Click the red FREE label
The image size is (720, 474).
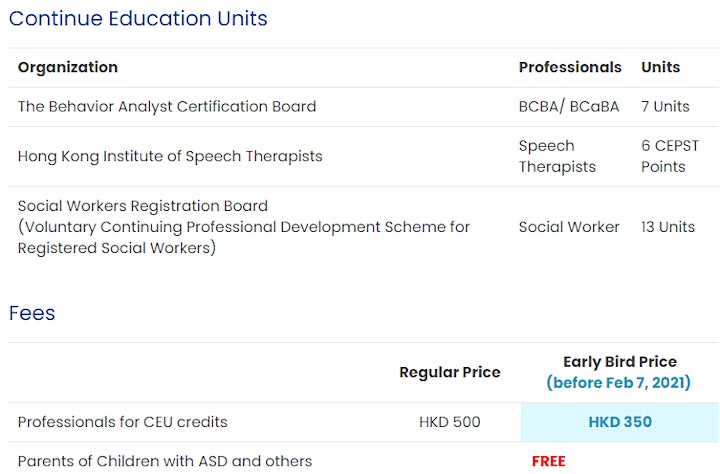[549, 461]
